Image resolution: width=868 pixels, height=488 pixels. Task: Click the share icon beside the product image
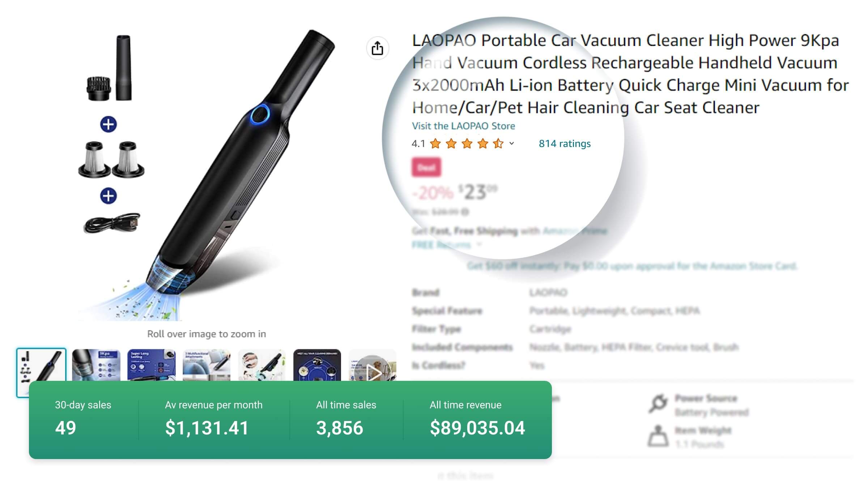point(377,48)
